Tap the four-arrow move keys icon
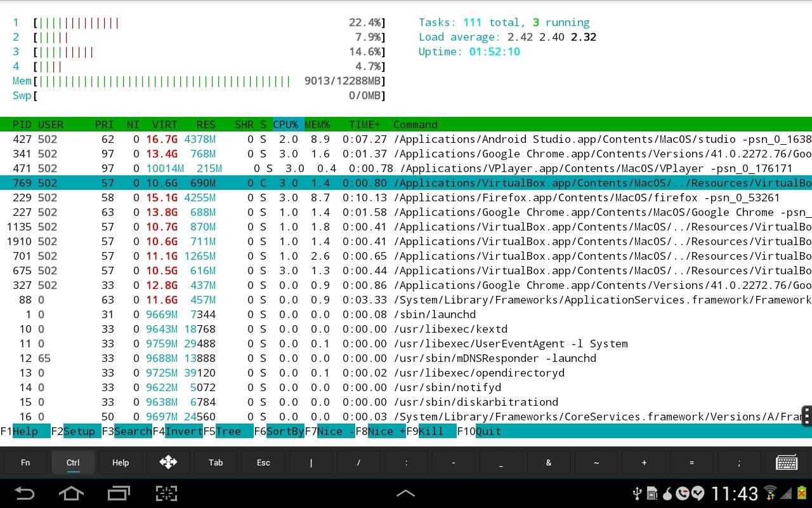 [168, 462]
